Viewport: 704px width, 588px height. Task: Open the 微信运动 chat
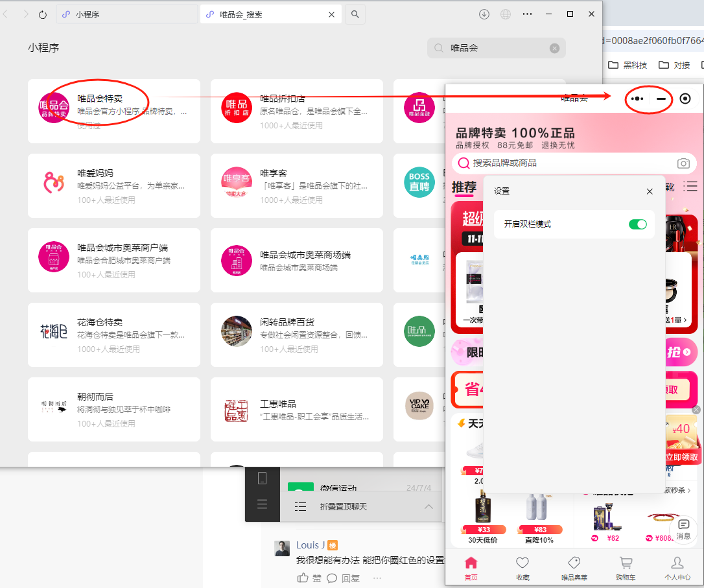tap(361, 485)
